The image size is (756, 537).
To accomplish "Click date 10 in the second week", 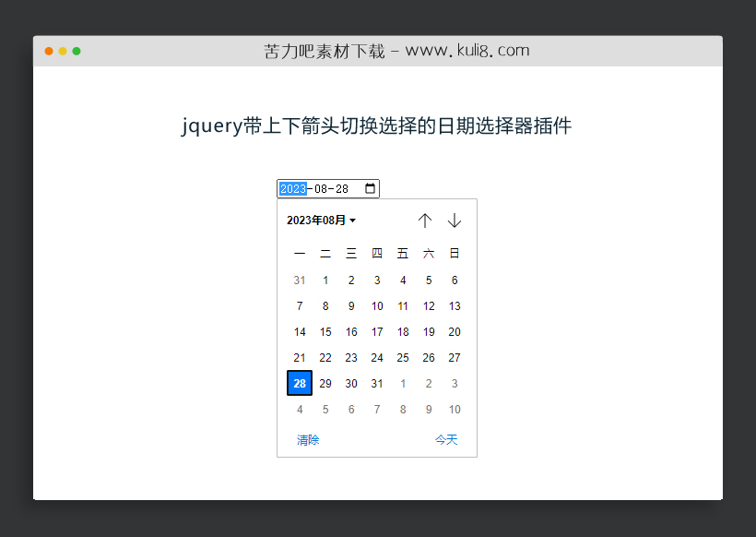I will pos(377,305).
